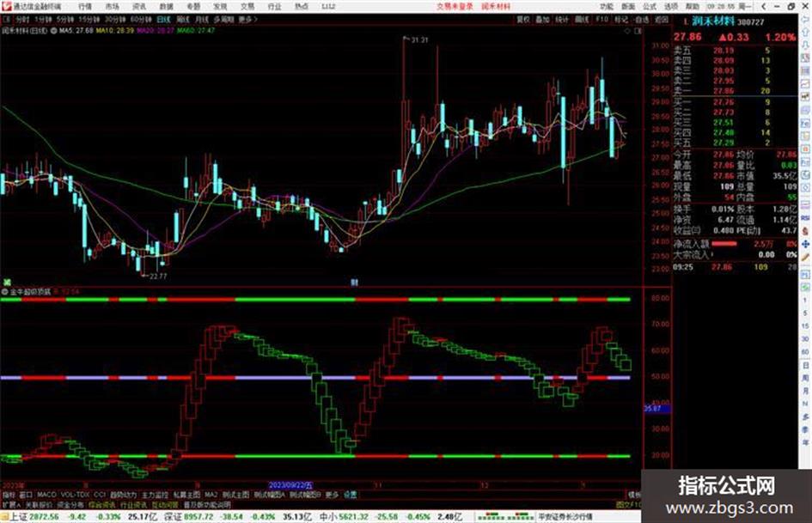Click the 深证 index value in status bar
Screen dimensions: 812x523
[198, 517]
